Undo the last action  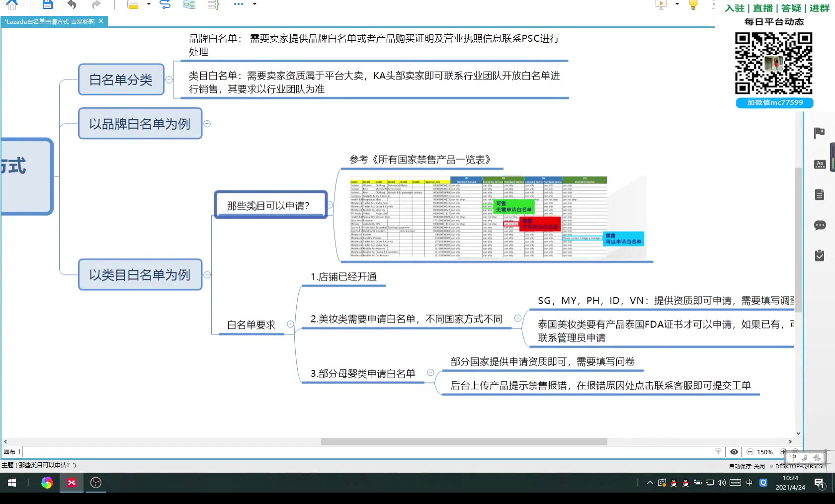pyautogui.click(x=72, y=4)
